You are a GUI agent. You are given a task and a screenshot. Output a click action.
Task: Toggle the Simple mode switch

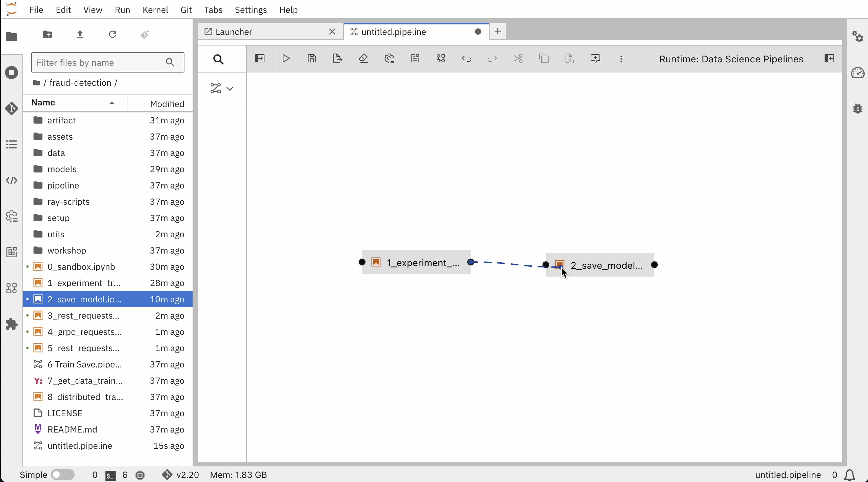tap(63, 475)
